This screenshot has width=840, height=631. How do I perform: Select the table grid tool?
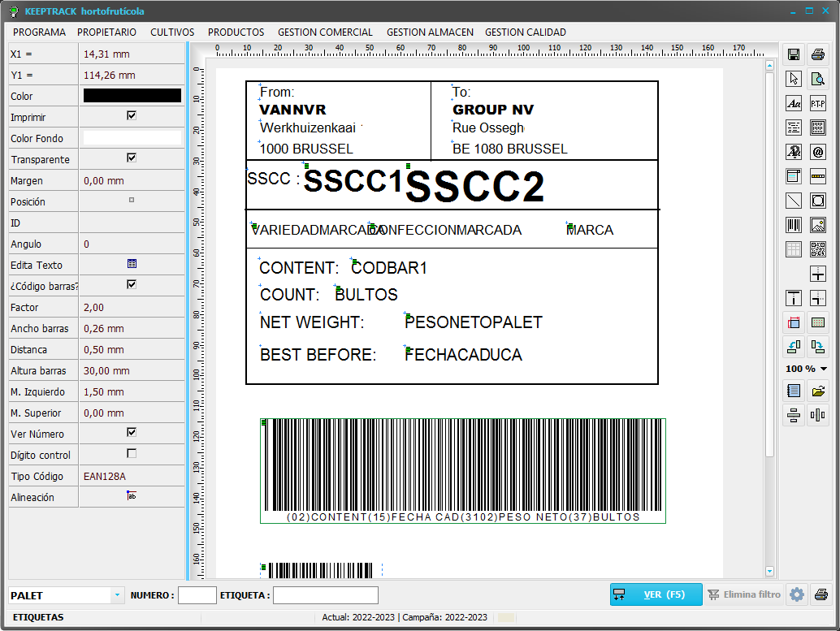coord(794,249)
